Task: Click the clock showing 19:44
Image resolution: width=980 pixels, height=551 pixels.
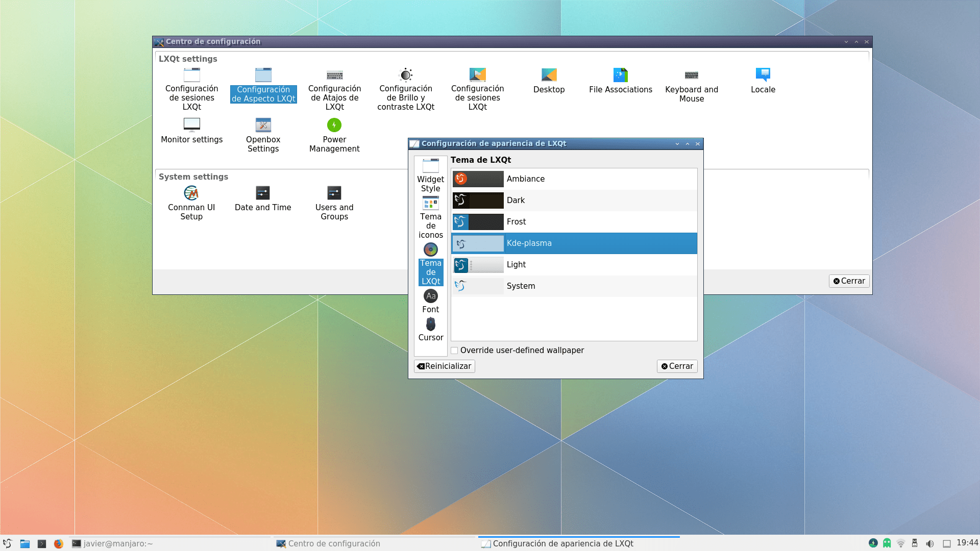Action: click(x=967, y=543)
